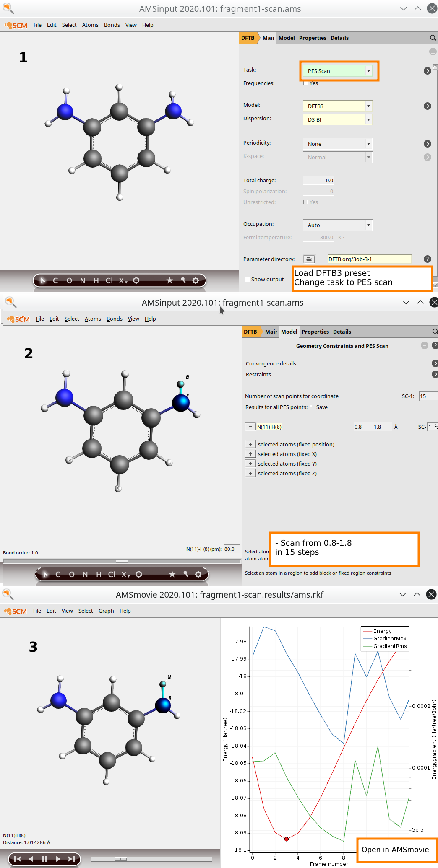Open Restraints arrow
Image resolution: width=438 pixels, height=868 pixels.
[x=435, y=374]
